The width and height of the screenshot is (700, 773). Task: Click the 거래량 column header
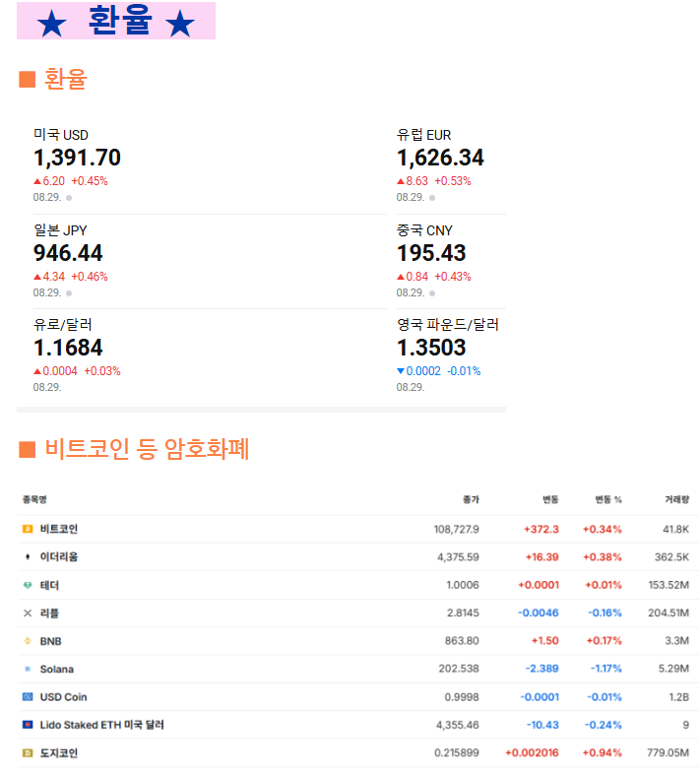[676, 499]
